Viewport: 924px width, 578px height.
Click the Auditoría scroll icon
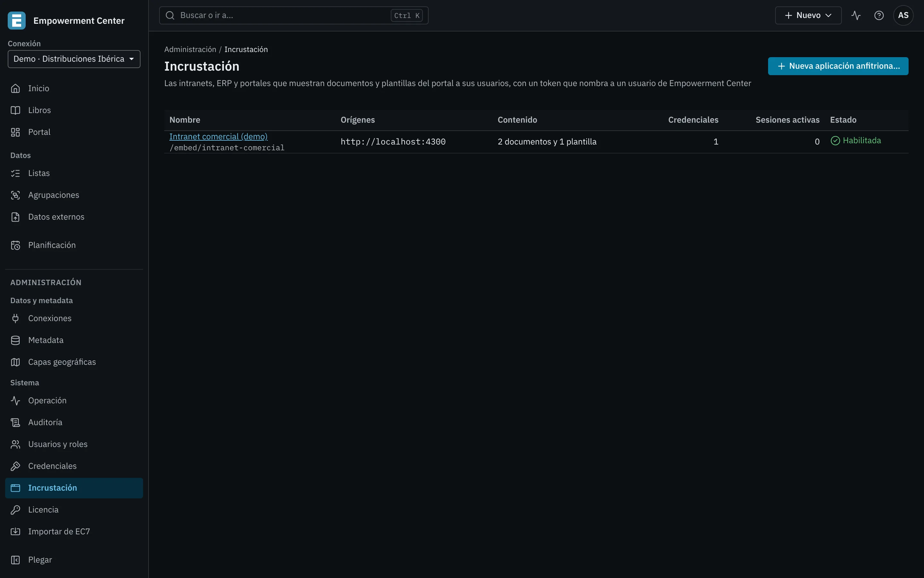point(15,422)
